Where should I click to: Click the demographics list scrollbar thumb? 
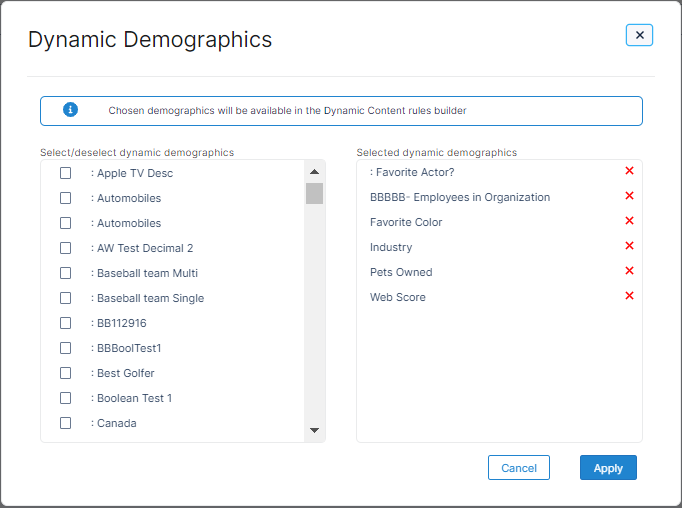point(314,193)
